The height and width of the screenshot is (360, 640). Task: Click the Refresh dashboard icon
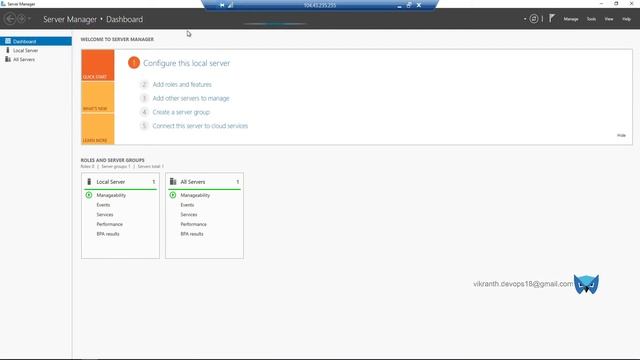coord(533,19)
